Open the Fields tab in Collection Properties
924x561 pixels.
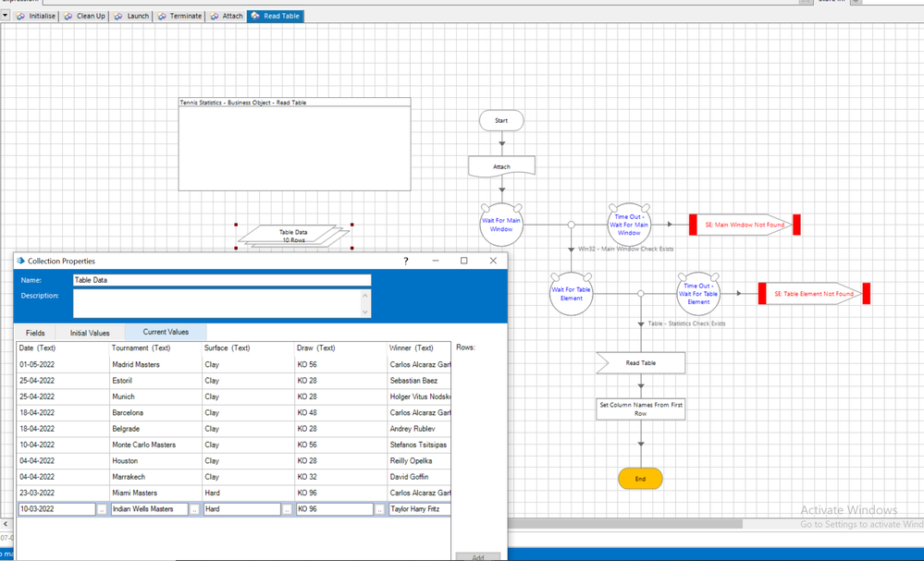(x=35, y=333)
